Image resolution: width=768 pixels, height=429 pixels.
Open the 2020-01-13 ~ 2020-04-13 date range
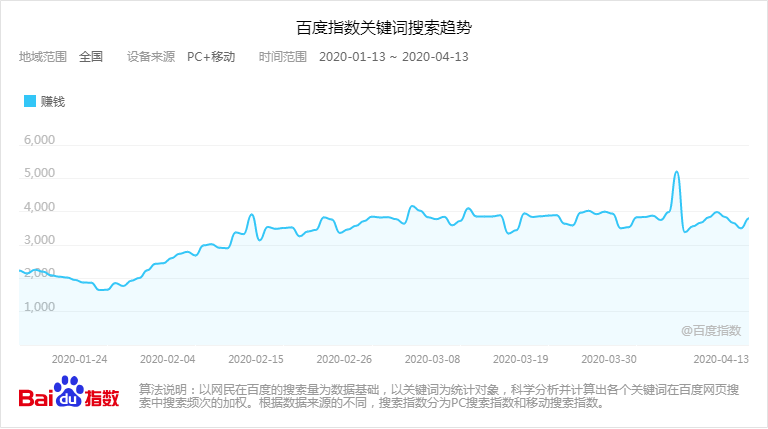pos(393,57)
